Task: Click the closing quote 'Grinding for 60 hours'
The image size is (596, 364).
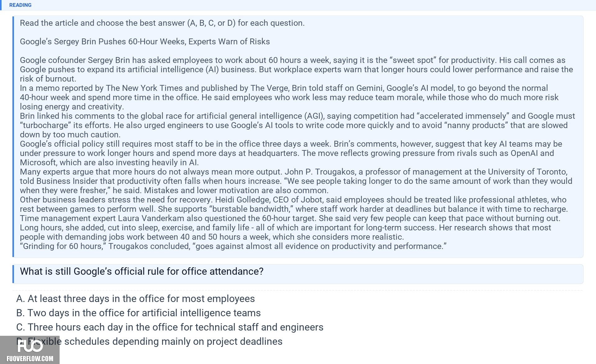Action: coord(233,246)
